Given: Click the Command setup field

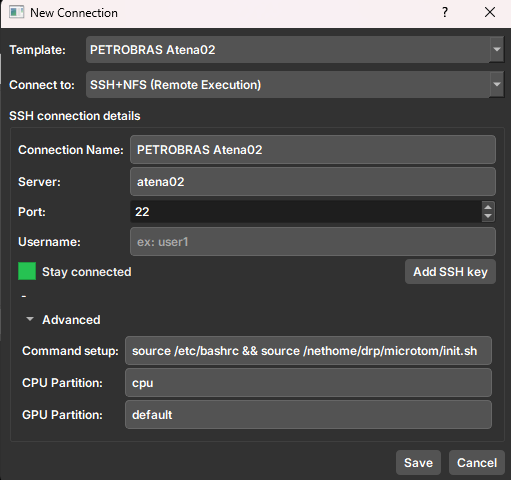Looking at the screenshot, I should pyautogui.click(x=308, y=351).
